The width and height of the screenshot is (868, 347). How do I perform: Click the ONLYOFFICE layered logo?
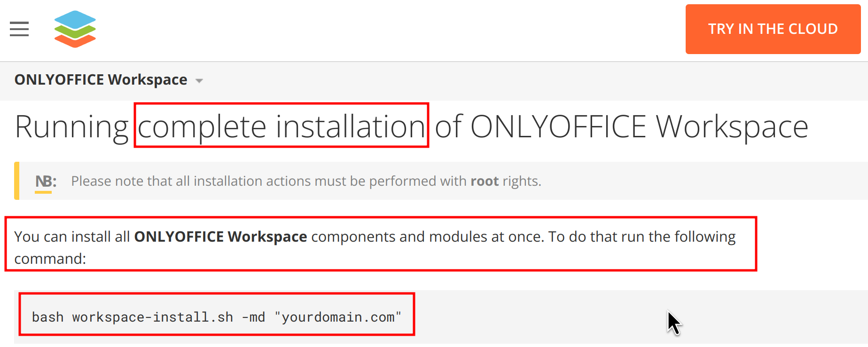click(x=75, y=29)
